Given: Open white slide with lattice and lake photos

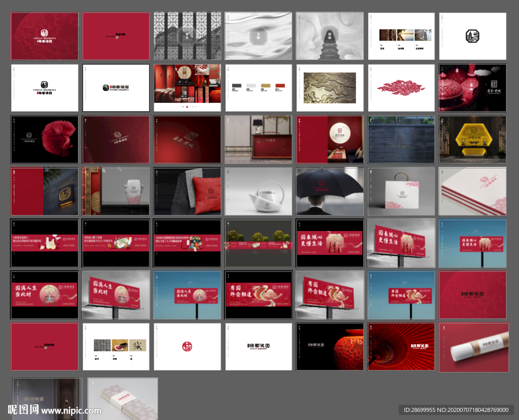Looking at the screenshot, I should click(x=401, y=36).
